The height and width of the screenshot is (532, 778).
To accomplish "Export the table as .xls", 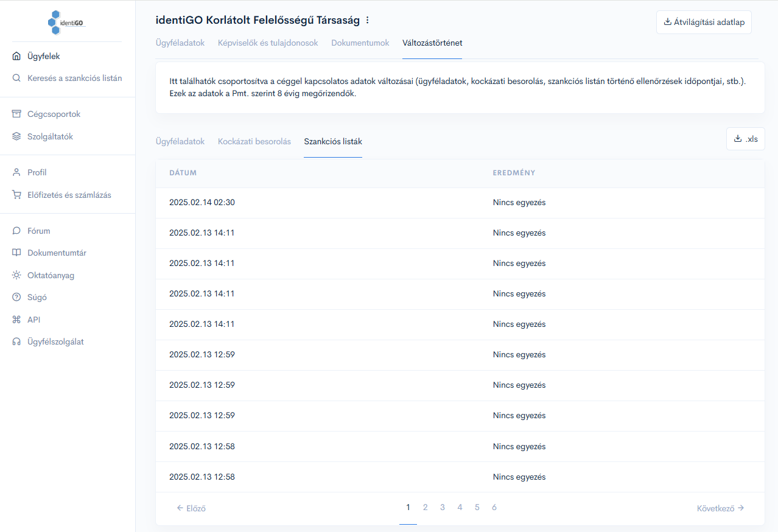I will (x=746, y=139).
